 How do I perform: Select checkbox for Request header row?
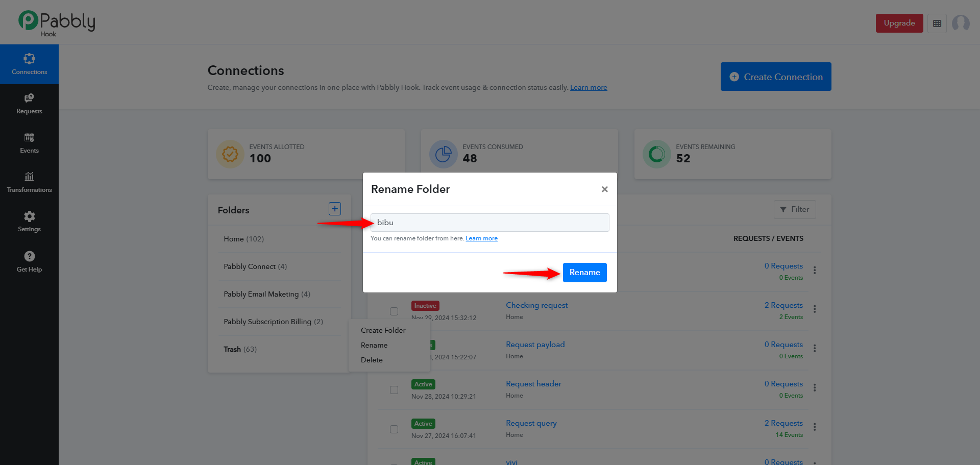(394, 390)
